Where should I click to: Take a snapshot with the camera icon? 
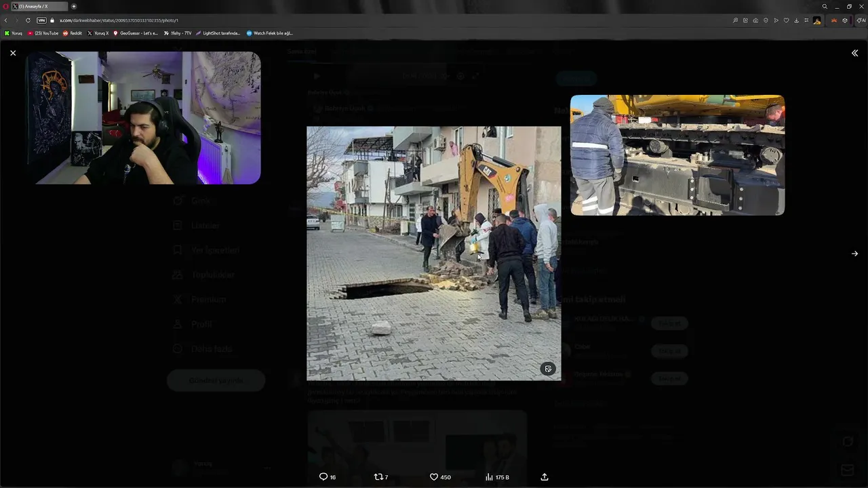[x=755, y=20]
